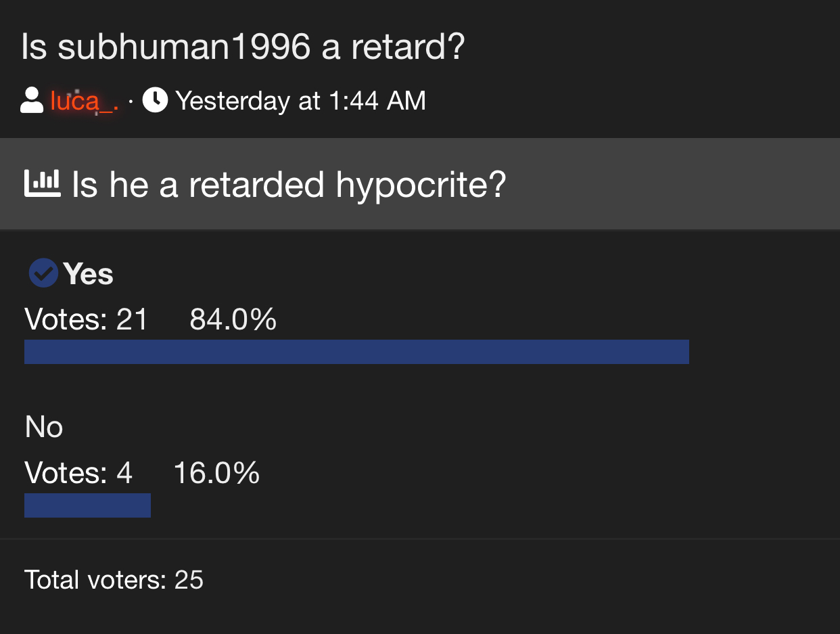The image size is (840, 634).
Task: Click the poll bar-chart icon
Action: point(43,183)
